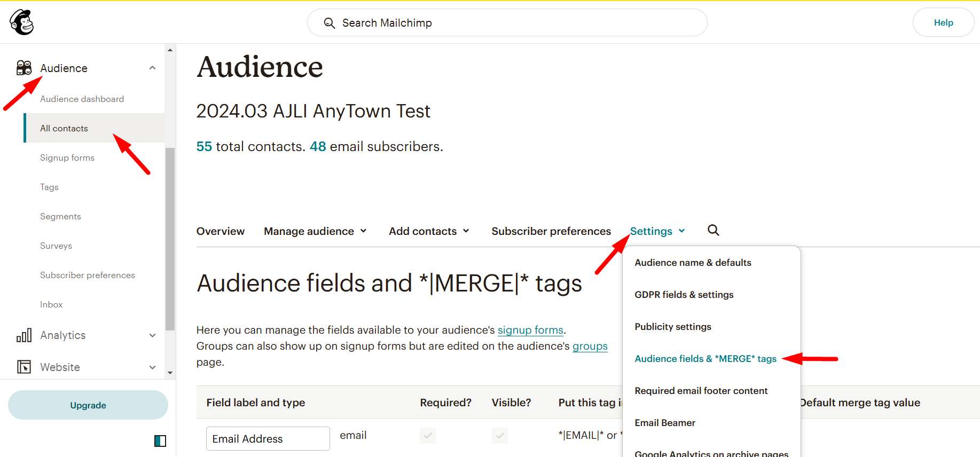
Task: Click the Email Address Visible checkbox
Action: click(x=500, y=436)
